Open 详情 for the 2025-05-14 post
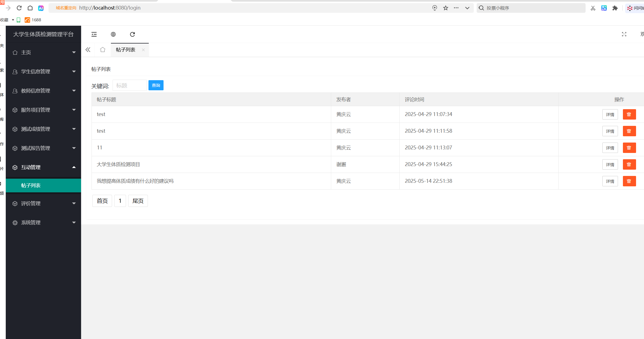 click(x=610, y=181)
